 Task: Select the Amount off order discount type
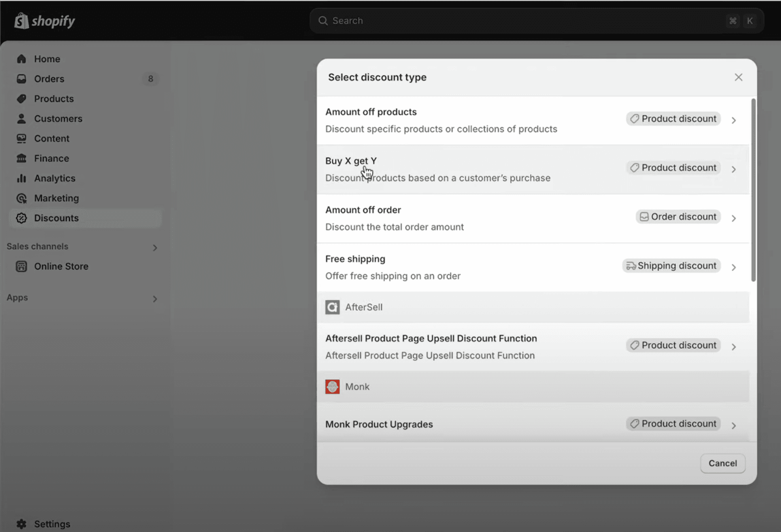(x=533, y=218)
